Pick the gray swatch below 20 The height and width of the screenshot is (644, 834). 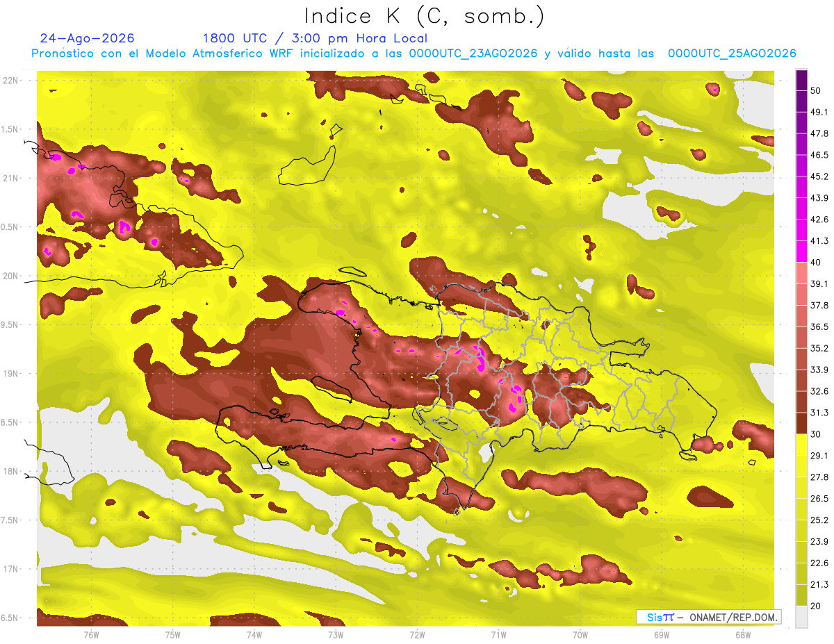801,616
